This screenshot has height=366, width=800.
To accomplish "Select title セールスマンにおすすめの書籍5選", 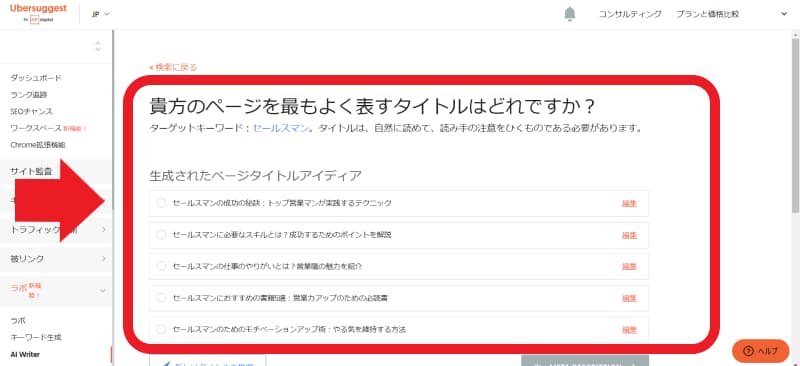I will 161,298.
